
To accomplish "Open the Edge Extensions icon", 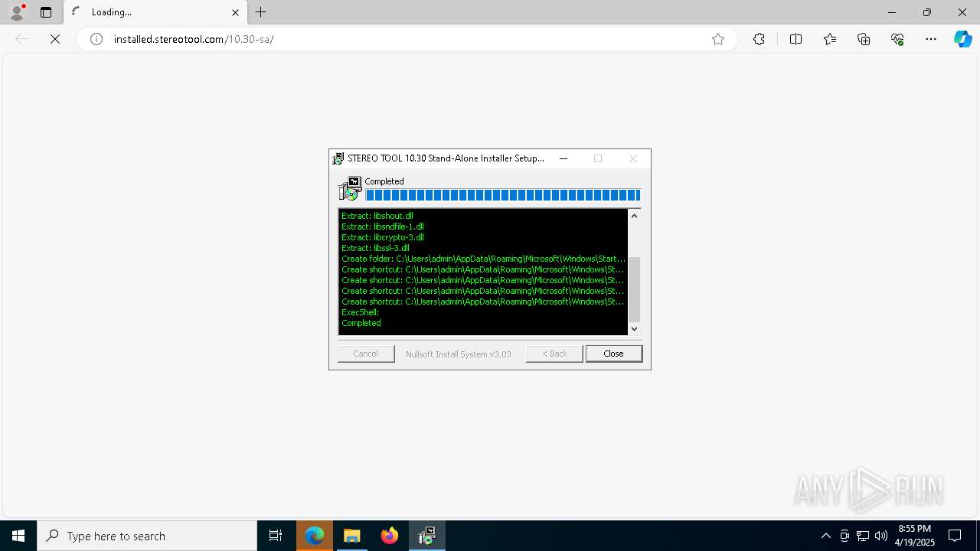I will pos(759,39).
